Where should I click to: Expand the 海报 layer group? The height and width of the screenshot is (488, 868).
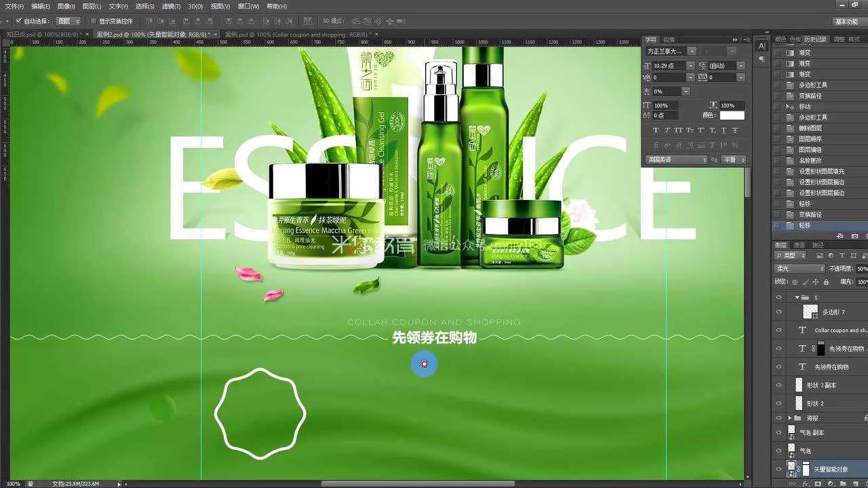point(790,418)
